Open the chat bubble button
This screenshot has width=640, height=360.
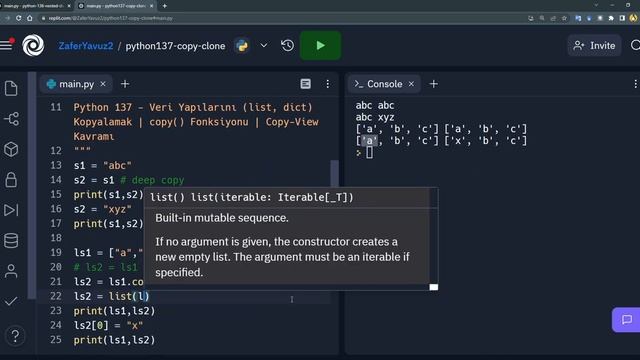coord(627,319)
